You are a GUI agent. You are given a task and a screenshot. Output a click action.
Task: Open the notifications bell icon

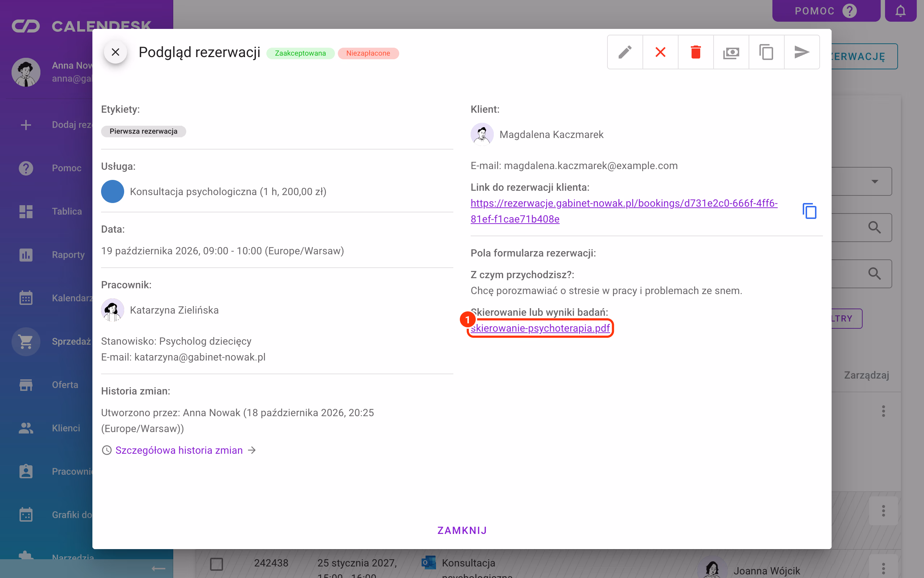pyautogui.click(x=900, y=11)
